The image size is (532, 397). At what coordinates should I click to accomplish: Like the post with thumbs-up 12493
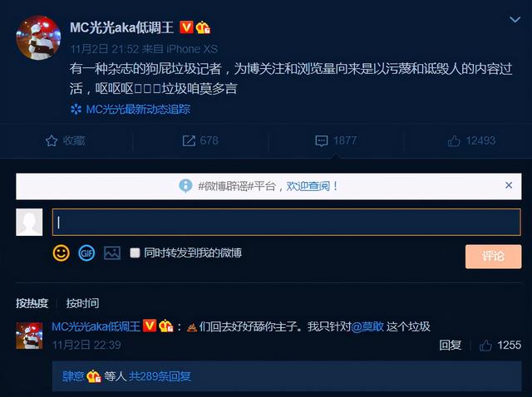pyautogui.click(x=454, y=140)
